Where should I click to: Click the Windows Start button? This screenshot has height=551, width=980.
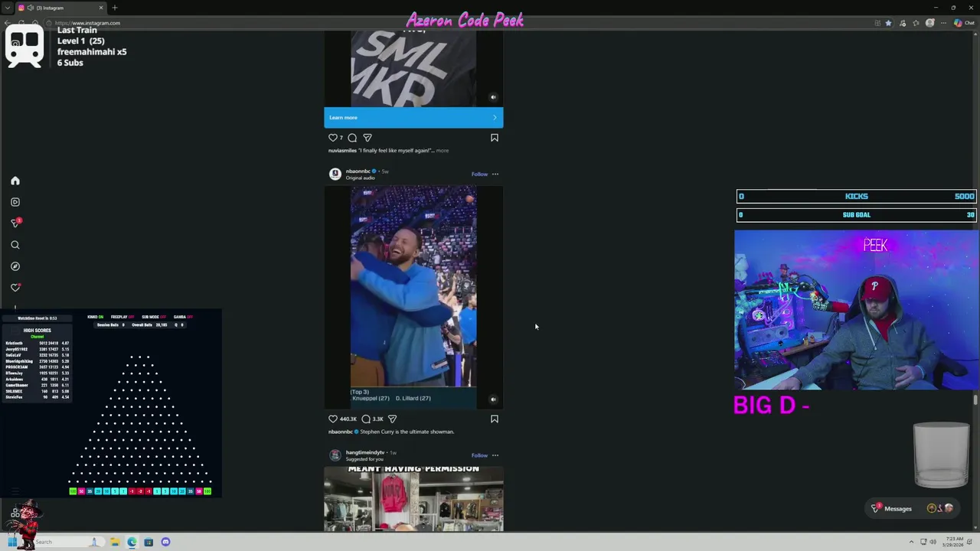click(x=12, y=542)
